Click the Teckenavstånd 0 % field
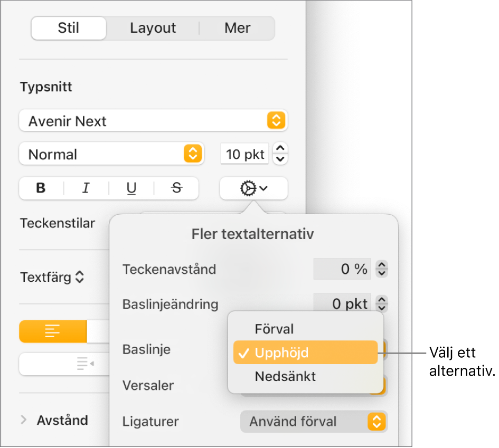499x448 pixels. click(342, 269)
